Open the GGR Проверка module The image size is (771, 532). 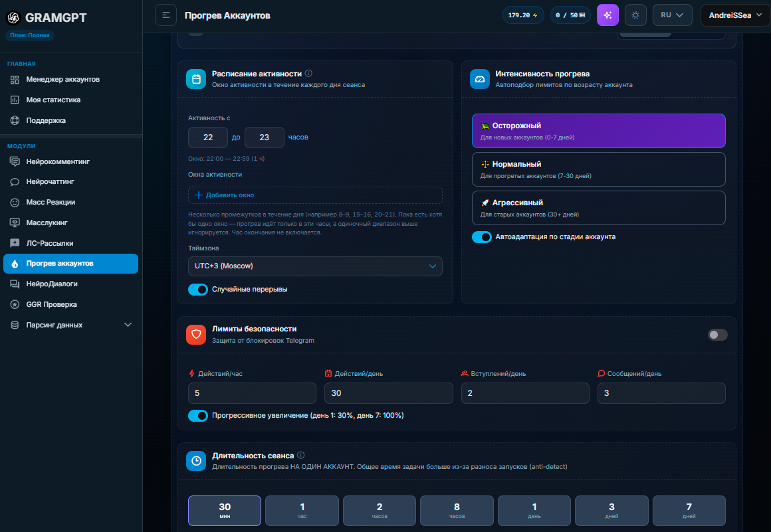[71, 305]
